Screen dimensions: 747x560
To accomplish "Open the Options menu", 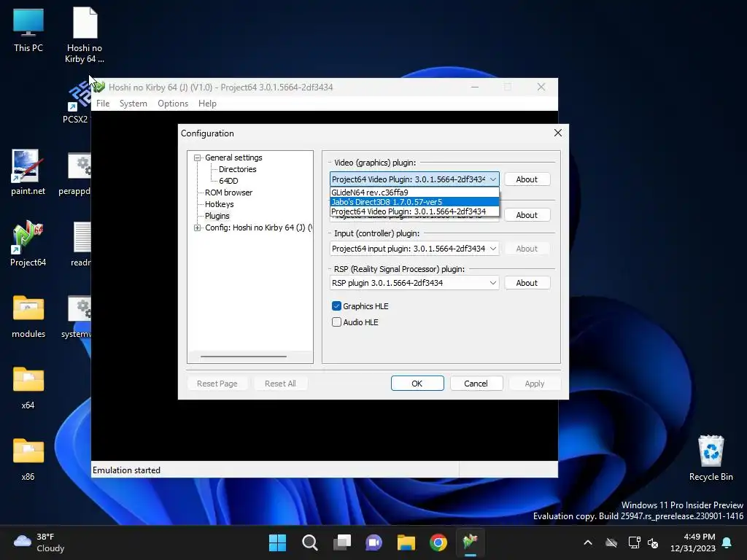I will click(173, 104).
